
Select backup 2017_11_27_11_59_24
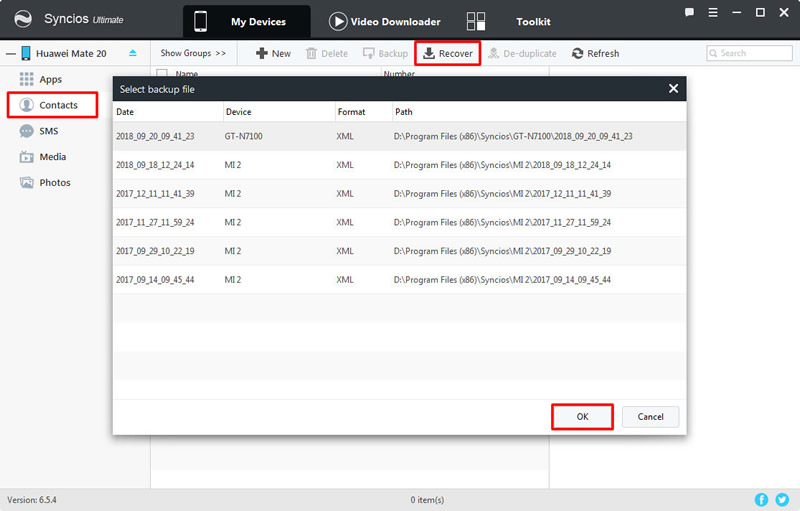(399, 222)
